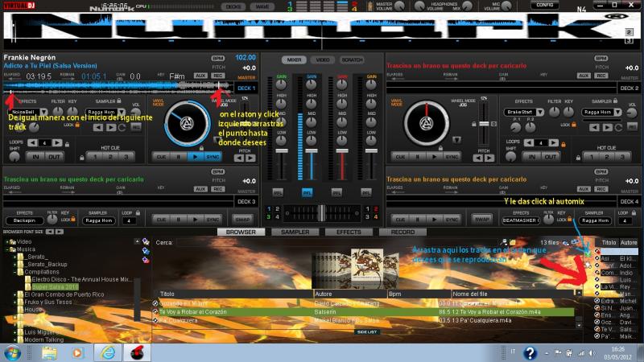The width and height of the screenshot is (644, 362).
Task: Toggle sampler lock icon on Deck 1
Action: click(x=119, y=101)
